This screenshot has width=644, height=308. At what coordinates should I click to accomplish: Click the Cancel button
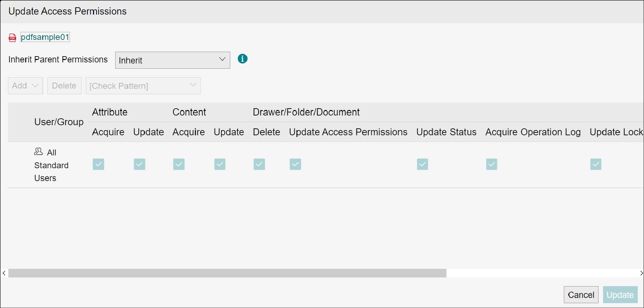(581, 295)
